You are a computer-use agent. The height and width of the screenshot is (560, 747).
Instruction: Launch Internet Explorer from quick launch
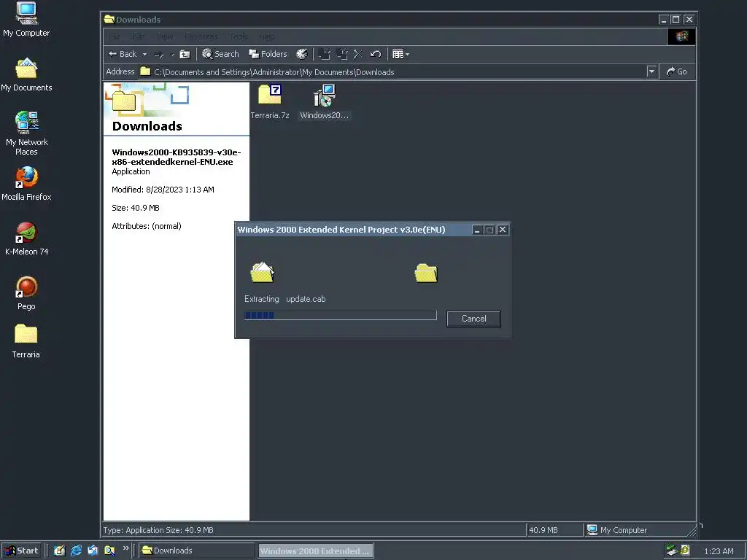click(76, 551)
